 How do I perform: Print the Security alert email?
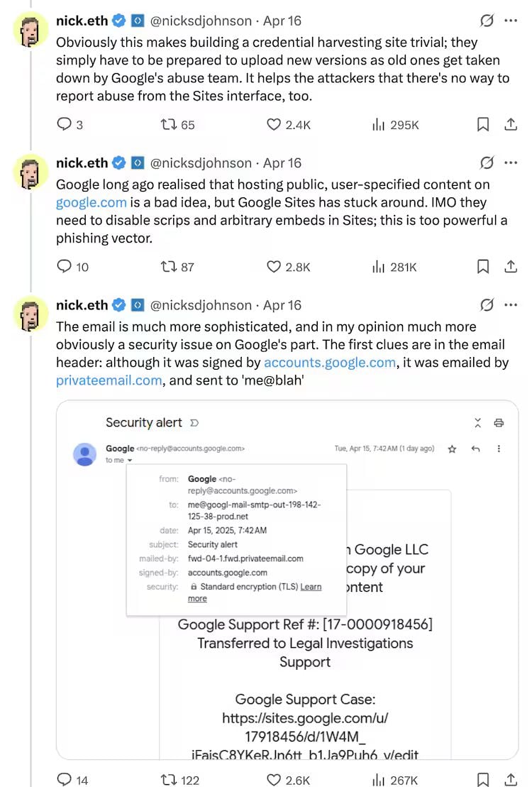pyautogui.click(x=499, y=423)
